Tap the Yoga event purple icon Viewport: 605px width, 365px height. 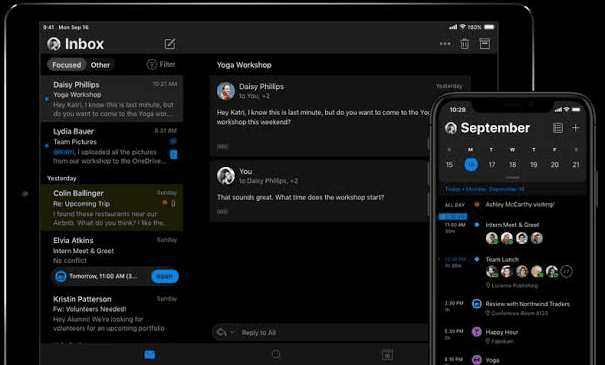(477, 360)
